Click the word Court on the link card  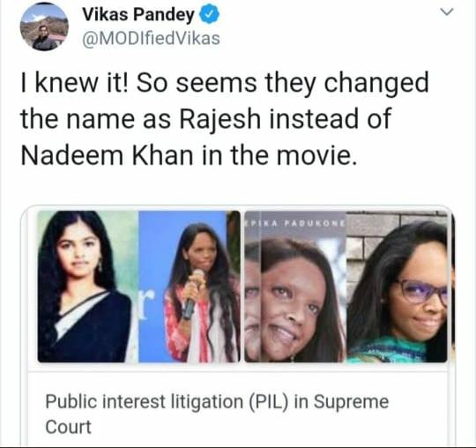[x=68, y=427]
